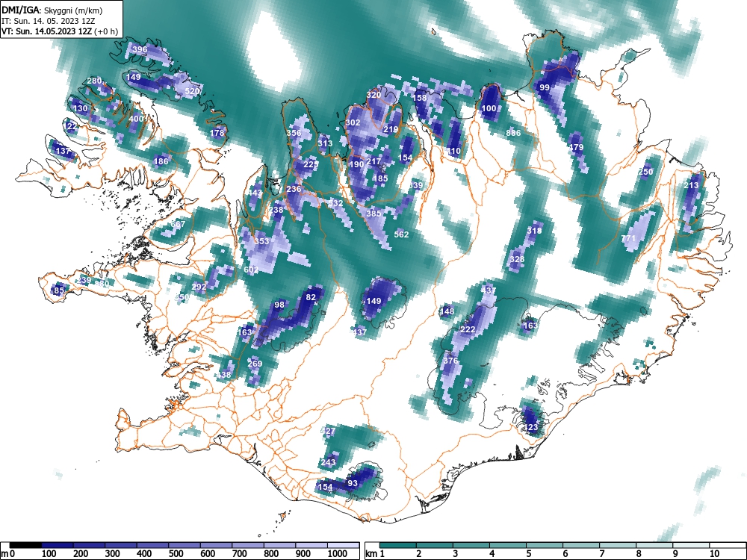Select the teal swatch between km 4 and 5
The image size is (747, 560).
508,545
